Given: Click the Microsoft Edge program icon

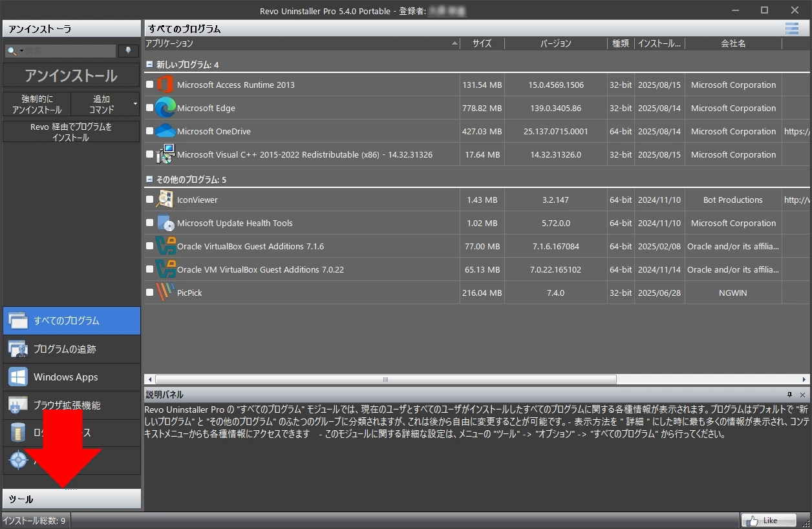Looking at the screenshot, I should tap(166, 108).
